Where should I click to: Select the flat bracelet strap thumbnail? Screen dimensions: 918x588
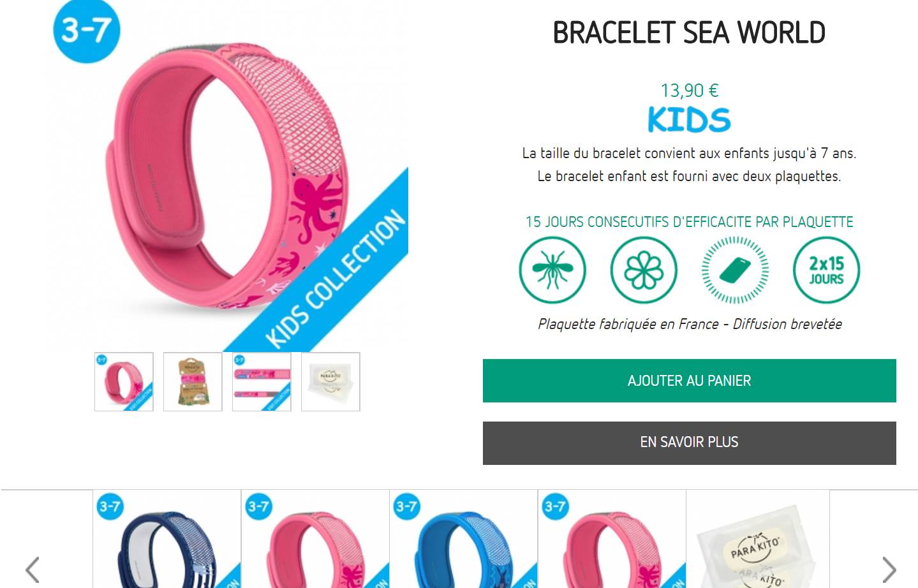pos(262,381)
